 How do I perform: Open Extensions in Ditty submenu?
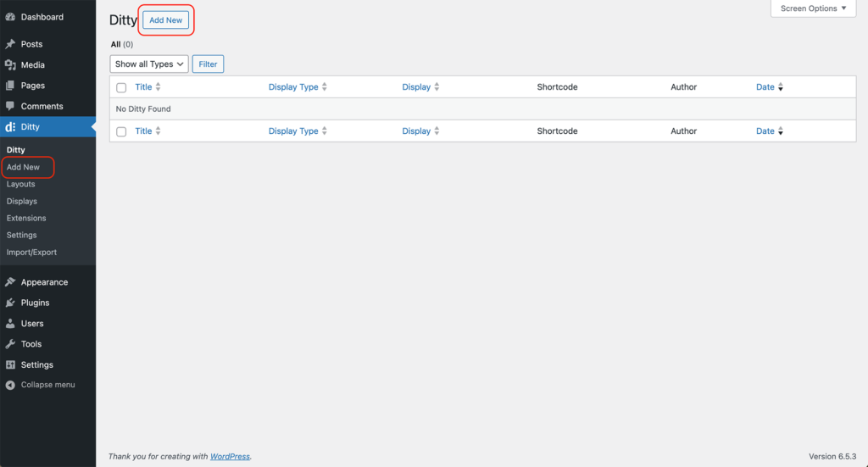26,218
